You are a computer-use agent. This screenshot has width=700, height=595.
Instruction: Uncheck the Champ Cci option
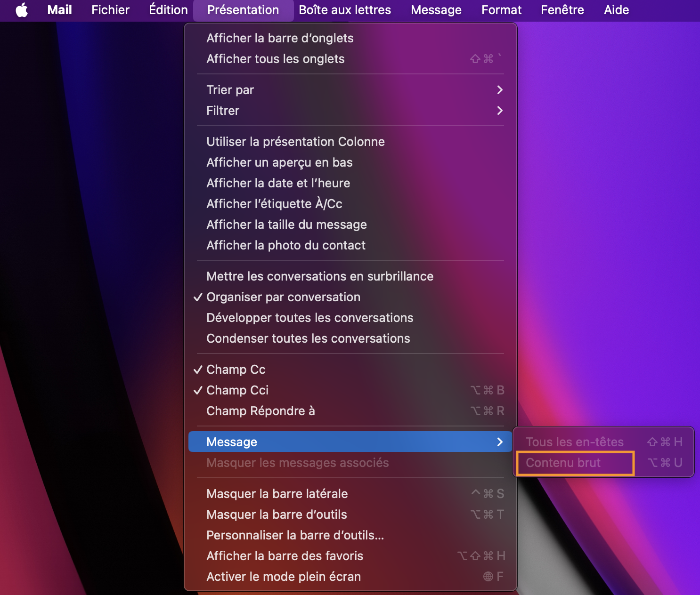click(350, 390)
